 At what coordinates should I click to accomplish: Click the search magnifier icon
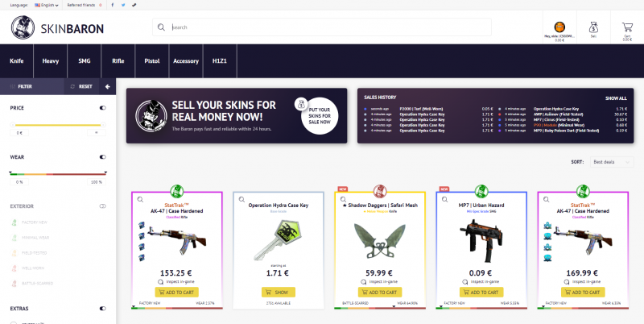click(x=162, y=27)
